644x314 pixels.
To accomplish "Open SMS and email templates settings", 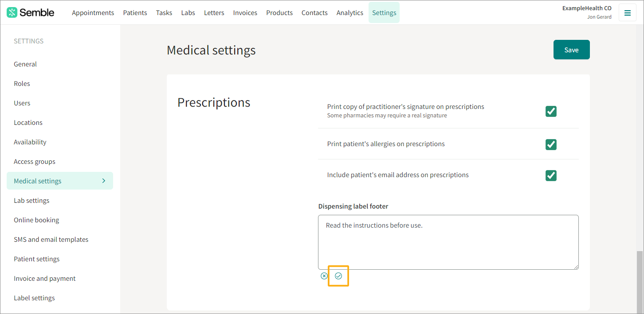I will (51, 239).
